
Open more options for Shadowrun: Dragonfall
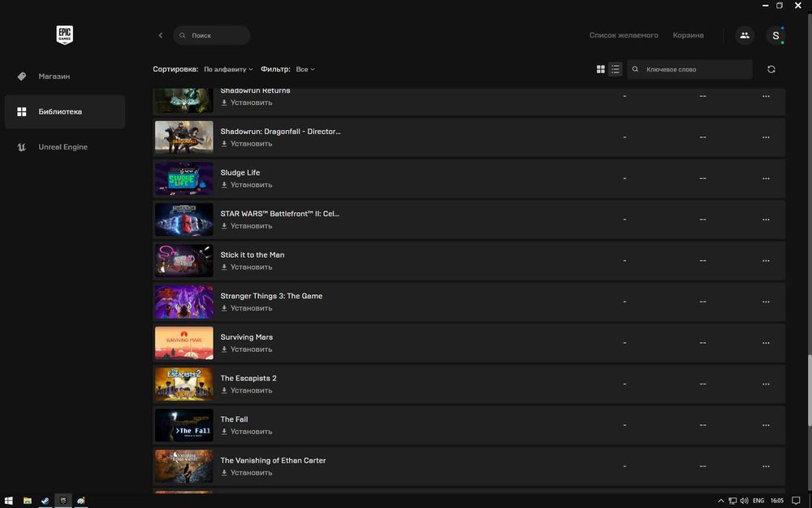(766, 137)
